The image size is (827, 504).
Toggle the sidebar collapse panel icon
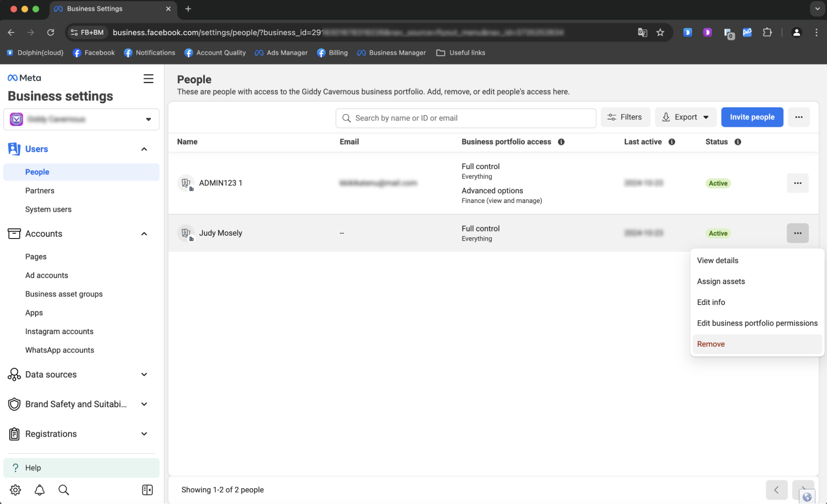(x=147, y=490)
